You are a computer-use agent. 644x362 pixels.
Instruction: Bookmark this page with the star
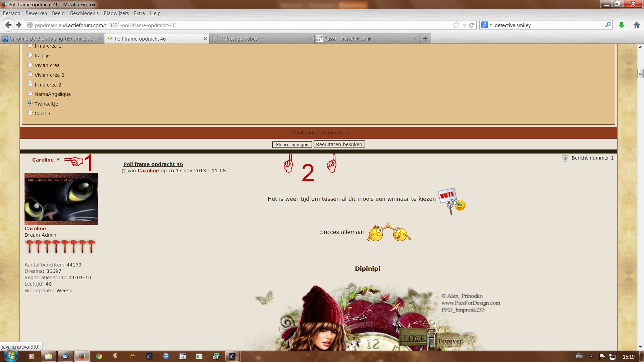456,25
